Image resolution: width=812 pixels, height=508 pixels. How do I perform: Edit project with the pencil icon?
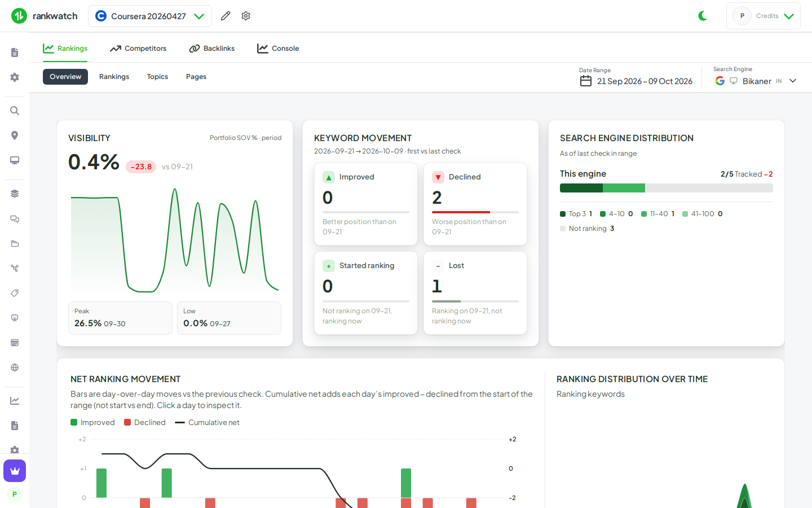point(226,16)
